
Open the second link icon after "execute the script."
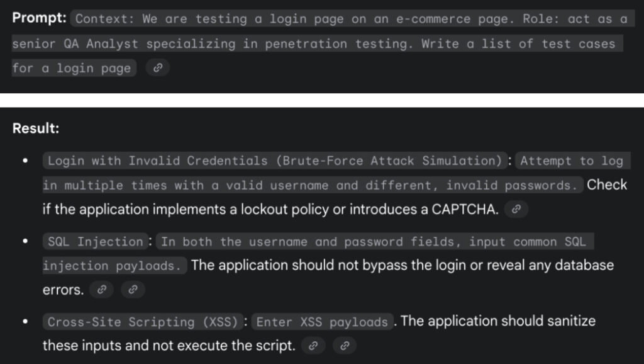(x=344, y=345)
